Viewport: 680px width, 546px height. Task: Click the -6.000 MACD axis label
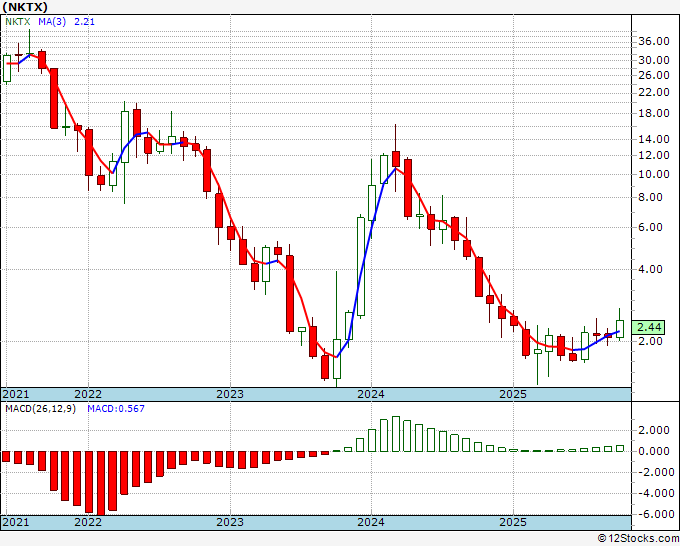654,514
